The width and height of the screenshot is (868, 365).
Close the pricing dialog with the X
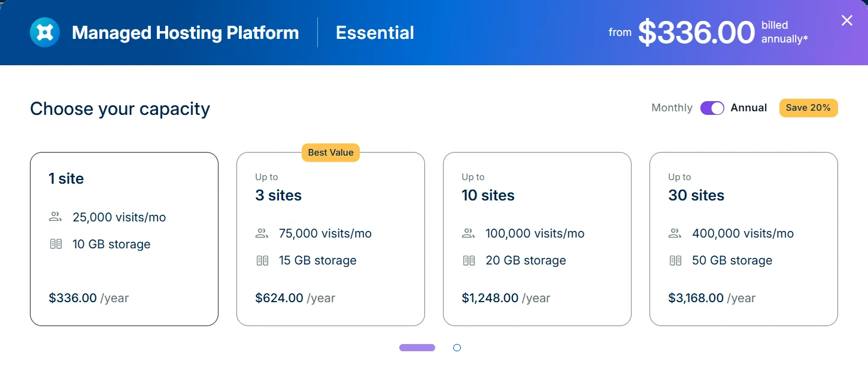(x=847, y=20)
